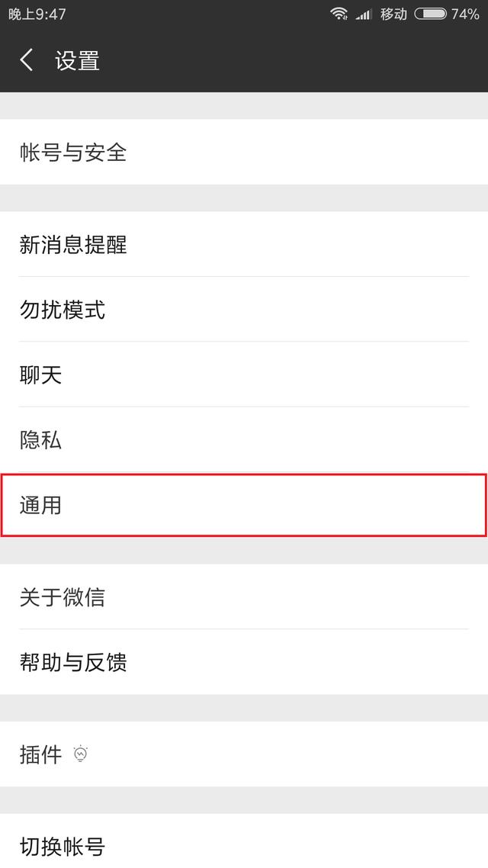This screenshot has height=868, width=488.
Task: Open 隐私 privacy settings
Action: (x=39, y=440)
